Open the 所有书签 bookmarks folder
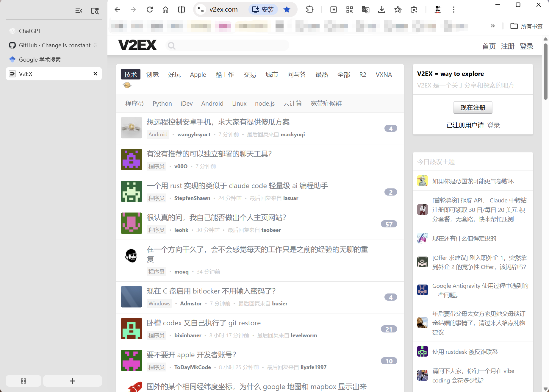This screenshot has width=549, height=392. click(526, 26)
